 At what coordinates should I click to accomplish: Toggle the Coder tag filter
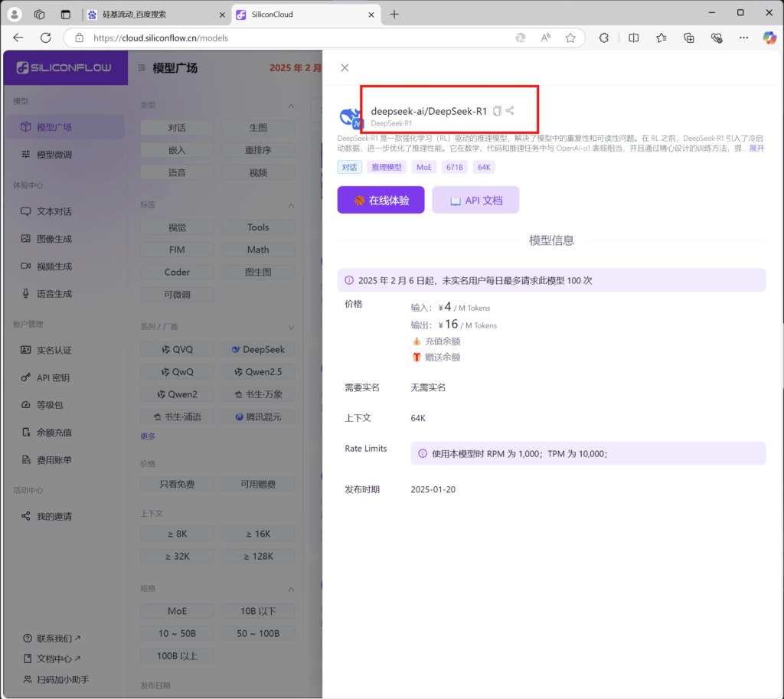click(x=177, y=273)
